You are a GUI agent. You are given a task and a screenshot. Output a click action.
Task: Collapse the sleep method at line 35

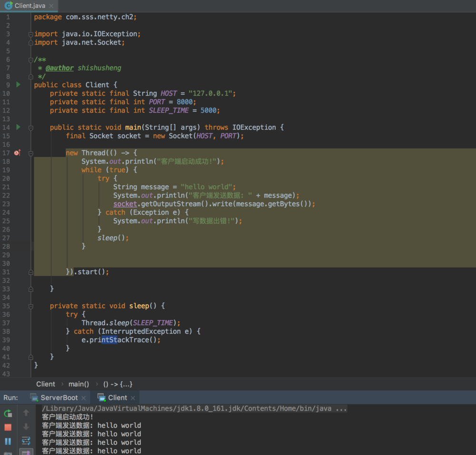point(30,306)
